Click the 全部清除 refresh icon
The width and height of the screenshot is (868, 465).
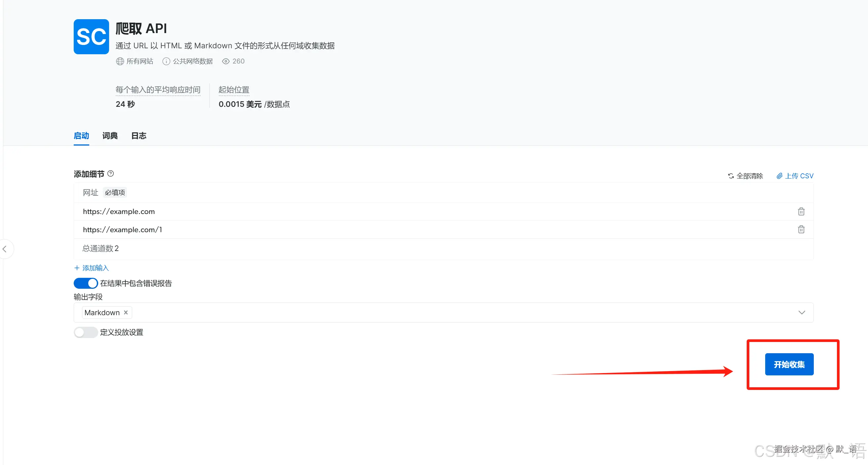click(730, 176)
